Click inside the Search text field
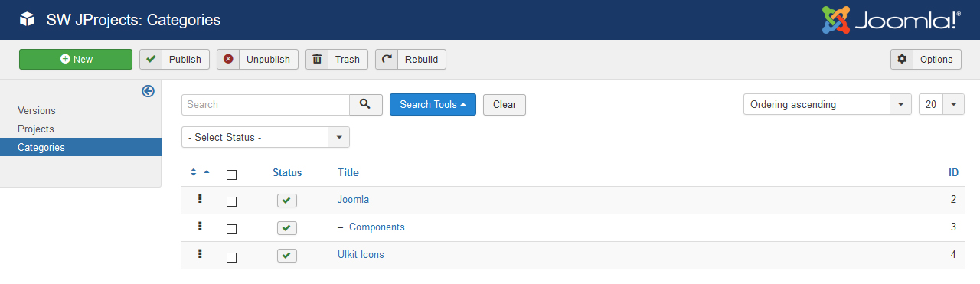Image resolution: width=980 pixels, height=284 pixels. click(266, 105)
